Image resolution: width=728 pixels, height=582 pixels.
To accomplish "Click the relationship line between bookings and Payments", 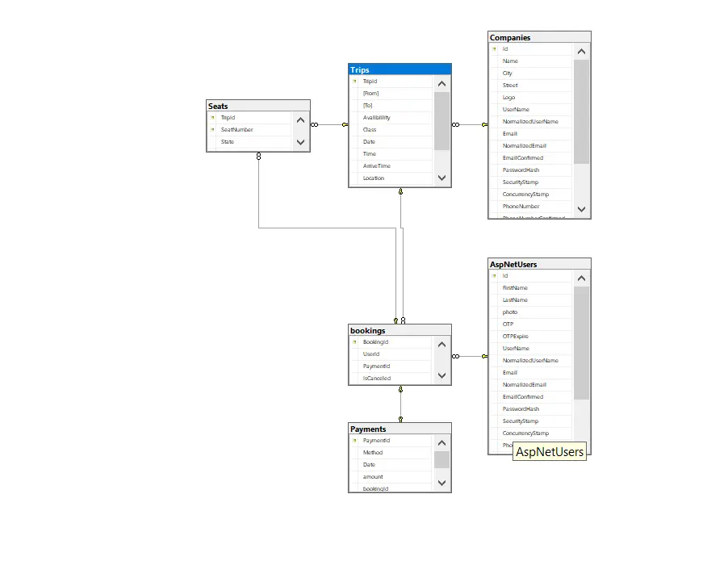I will 400,402.
